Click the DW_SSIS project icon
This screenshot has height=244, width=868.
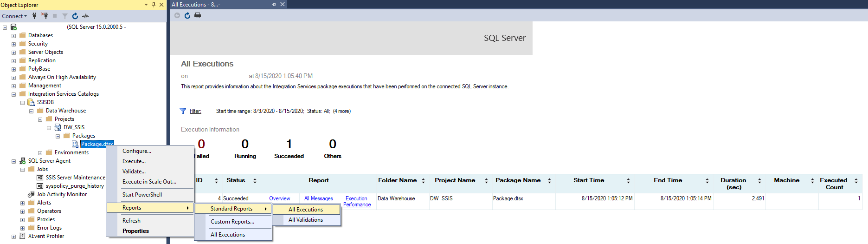tap(58, 127)
